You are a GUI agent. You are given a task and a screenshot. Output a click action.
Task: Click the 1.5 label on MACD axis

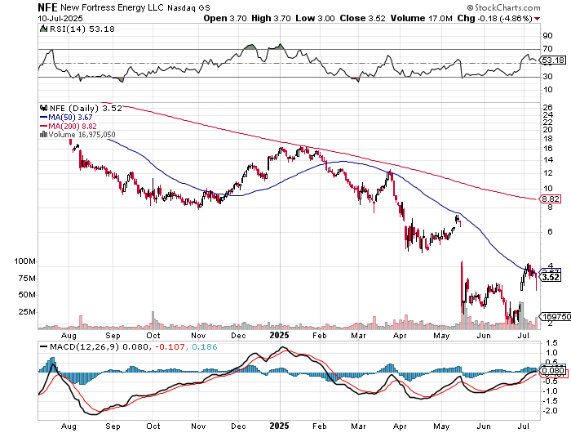[552, 343]
